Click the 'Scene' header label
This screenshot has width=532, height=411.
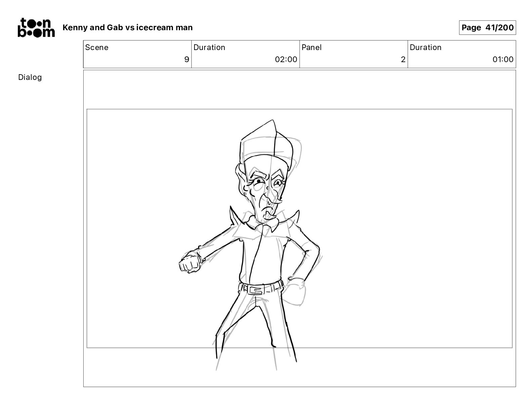[x=97, y=47]
